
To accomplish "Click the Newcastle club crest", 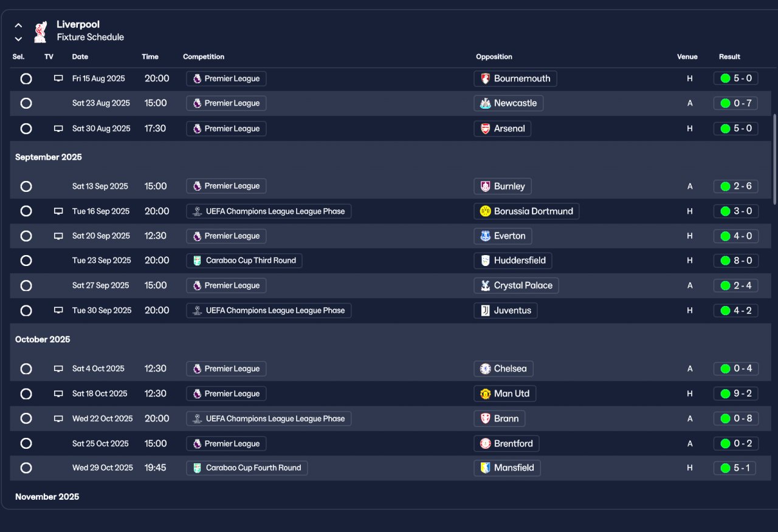I will [x=485, y=103].
